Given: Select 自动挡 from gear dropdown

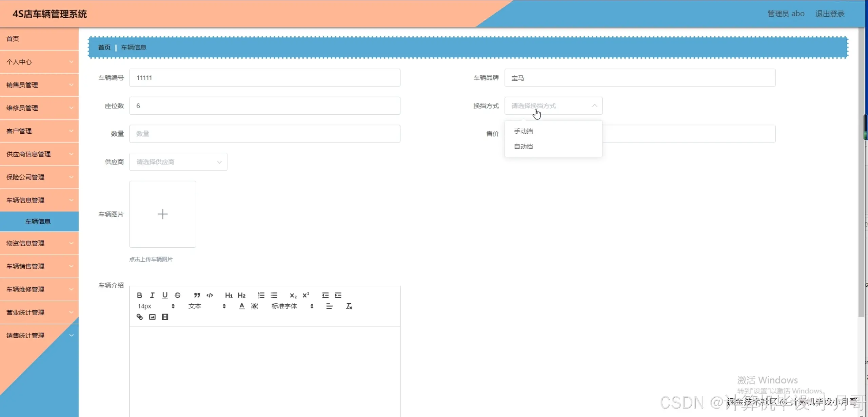Looking at the screenshot, I should point(524,147).
